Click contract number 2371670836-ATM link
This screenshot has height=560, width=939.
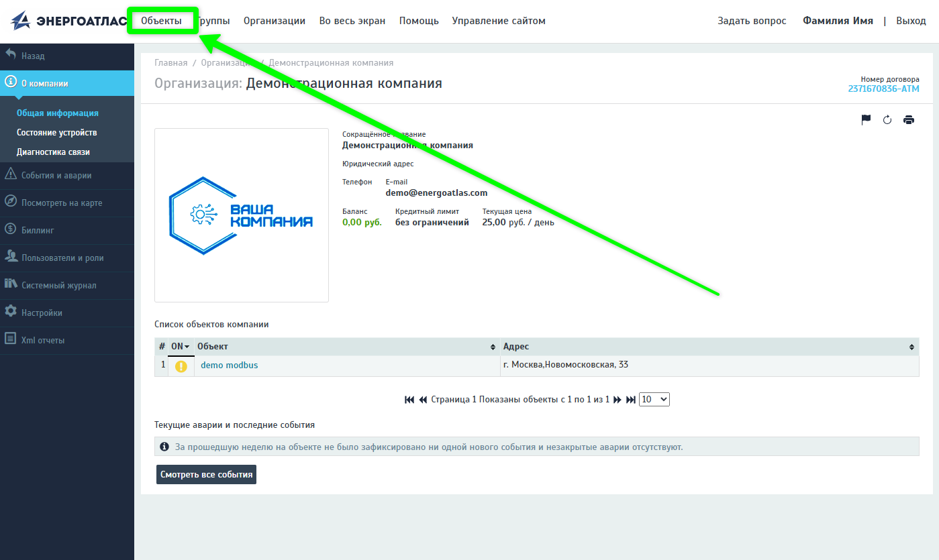pyautogui.click(x=883, y=89)
